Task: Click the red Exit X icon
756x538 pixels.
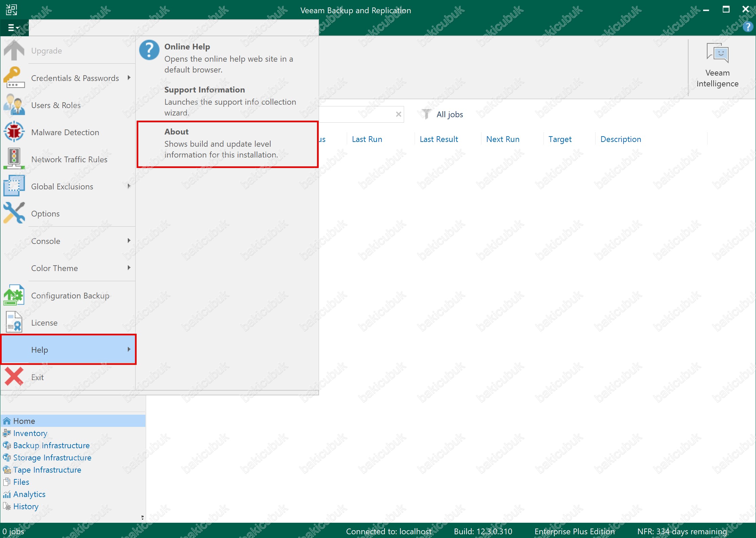Action: pyautogui.click(x=14, y=377)
